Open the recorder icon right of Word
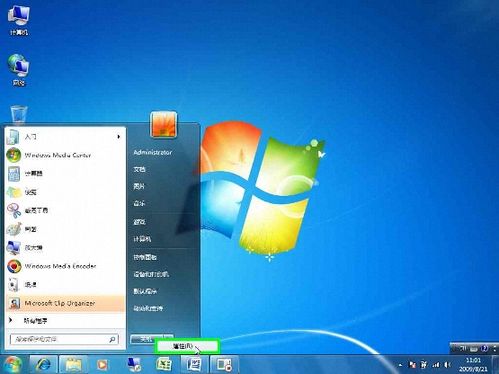 tap(224, 364)
